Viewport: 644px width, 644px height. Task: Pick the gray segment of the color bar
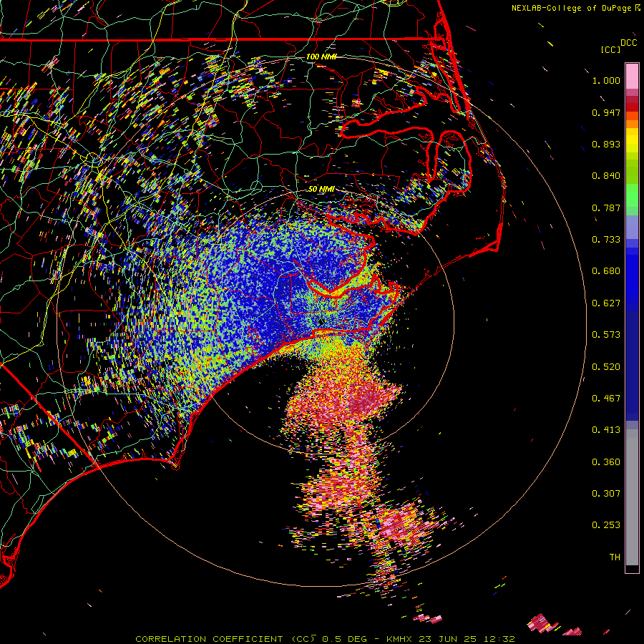click(632, 497)
